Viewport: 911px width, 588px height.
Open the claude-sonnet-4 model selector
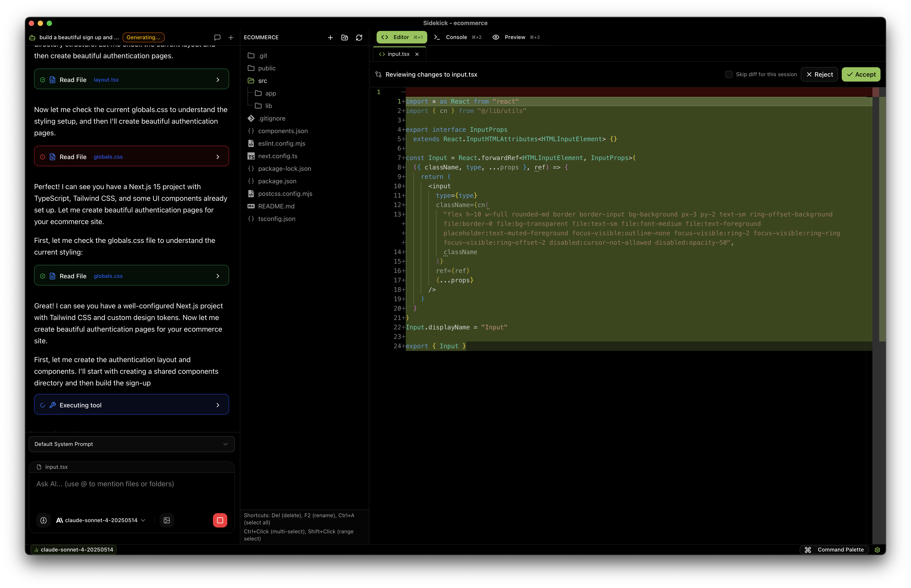[x=101, y=520]
